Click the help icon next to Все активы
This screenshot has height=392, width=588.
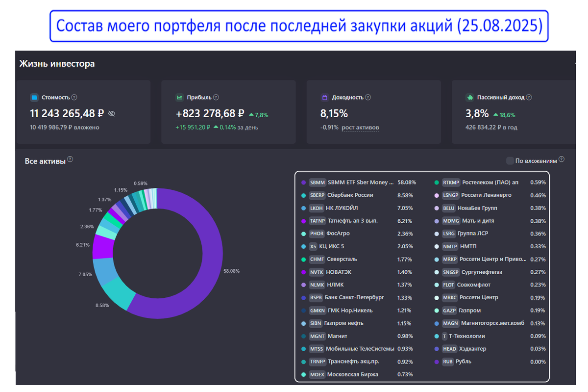coord(70,159)
